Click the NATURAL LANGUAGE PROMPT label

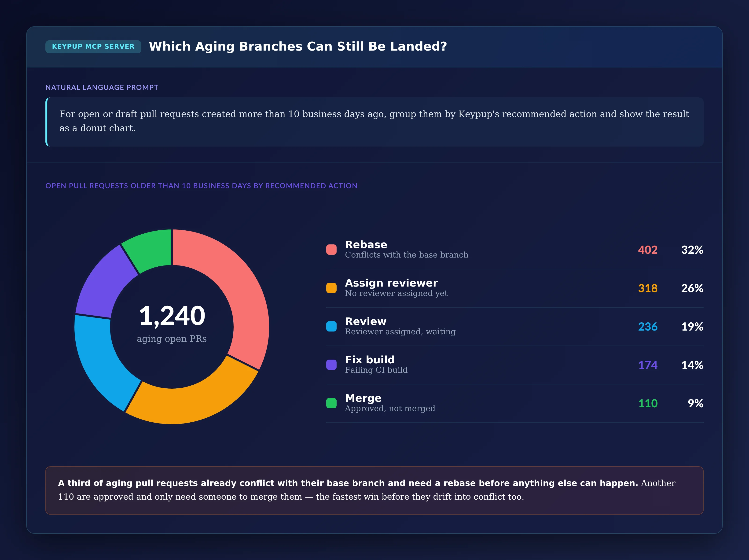coord(102,87)
